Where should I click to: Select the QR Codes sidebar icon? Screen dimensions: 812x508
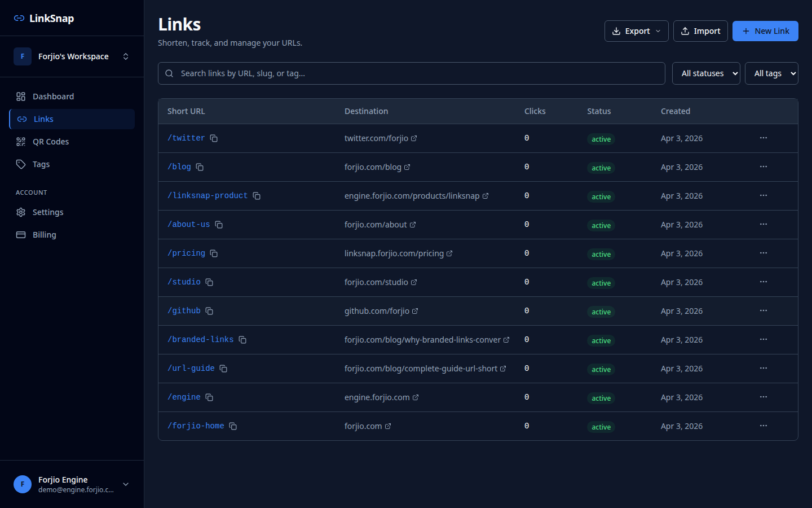(x=21, y=141)
